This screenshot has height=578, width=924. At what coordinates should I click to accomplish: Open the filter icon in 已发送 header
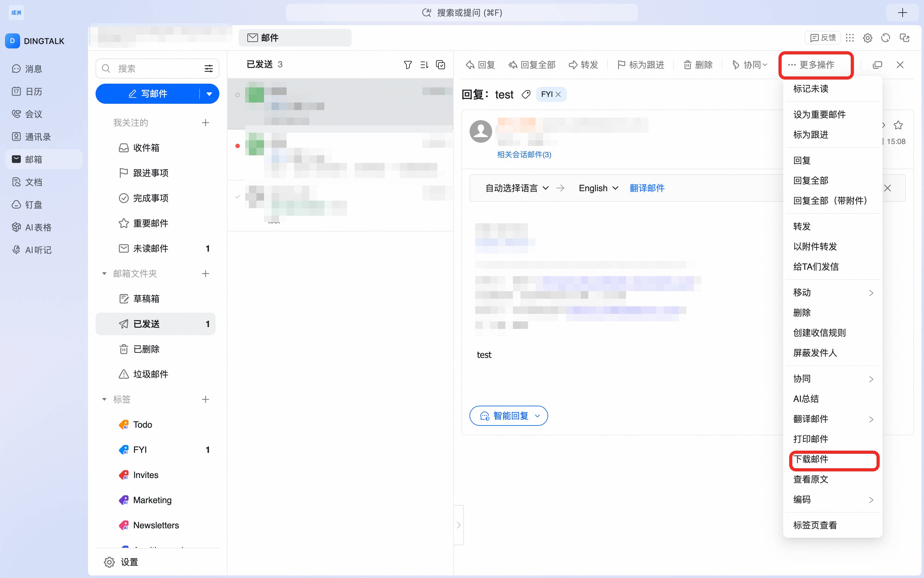408,65
